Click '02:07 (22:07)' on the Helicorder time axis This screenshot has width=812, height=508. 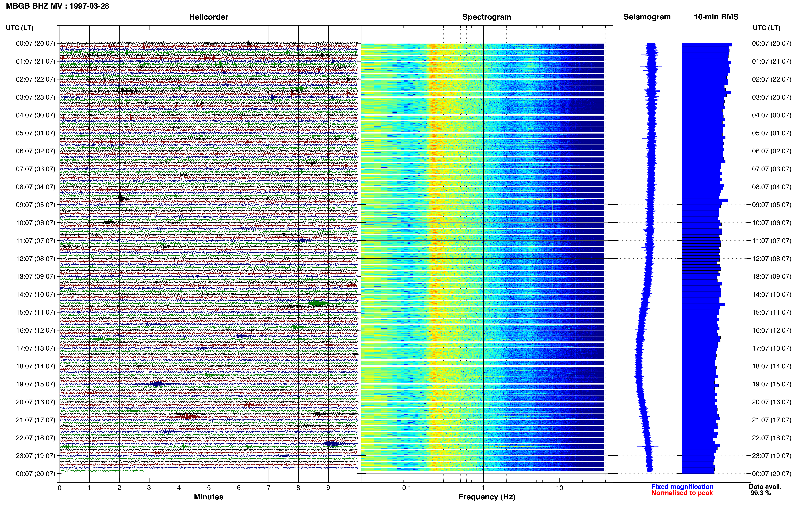[35, 79]
